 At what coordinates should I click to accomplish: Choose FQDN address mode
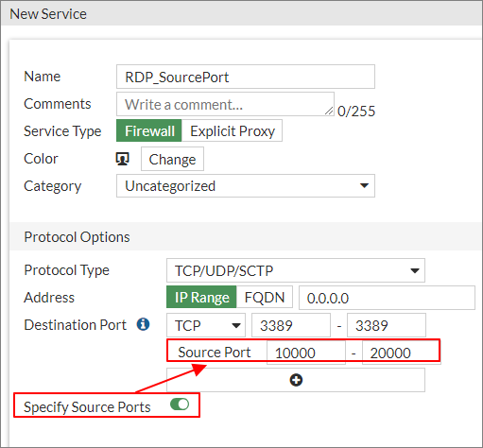[x=265, y=297]
